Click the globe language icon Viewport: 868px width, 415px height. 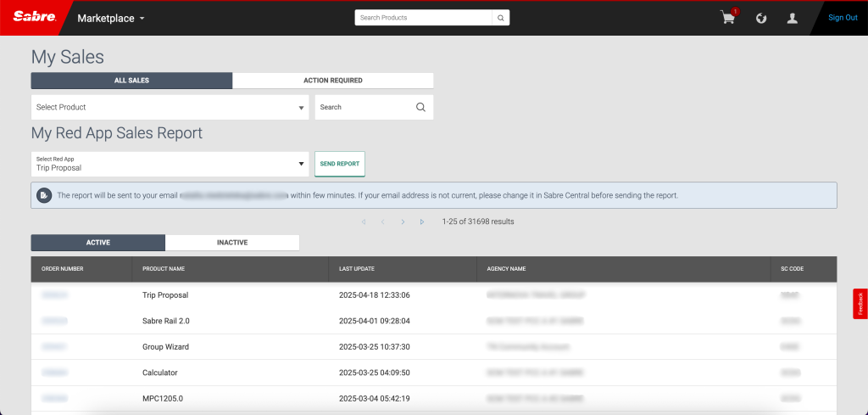tap(761, 19)
